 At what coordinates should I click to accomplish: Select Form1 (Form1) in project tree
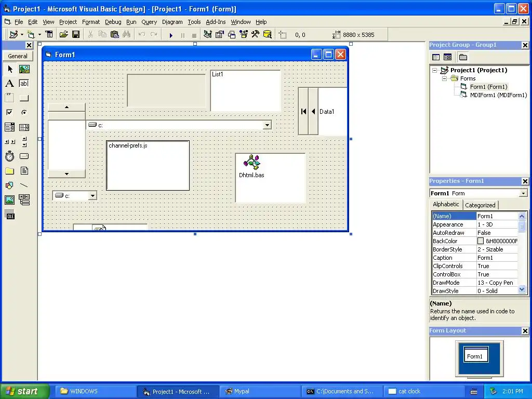coord(488,87)
